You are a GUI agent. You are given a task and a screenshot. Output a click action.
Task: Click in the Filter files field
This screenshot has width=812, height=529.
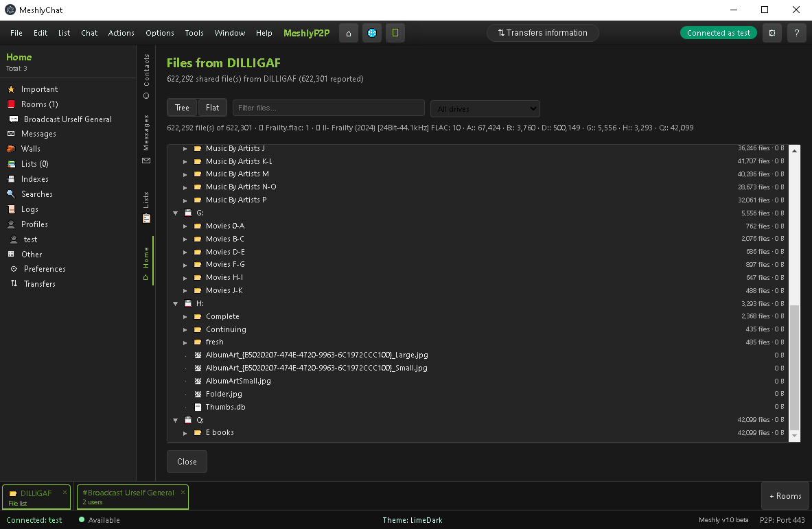[x=329, y=108]
